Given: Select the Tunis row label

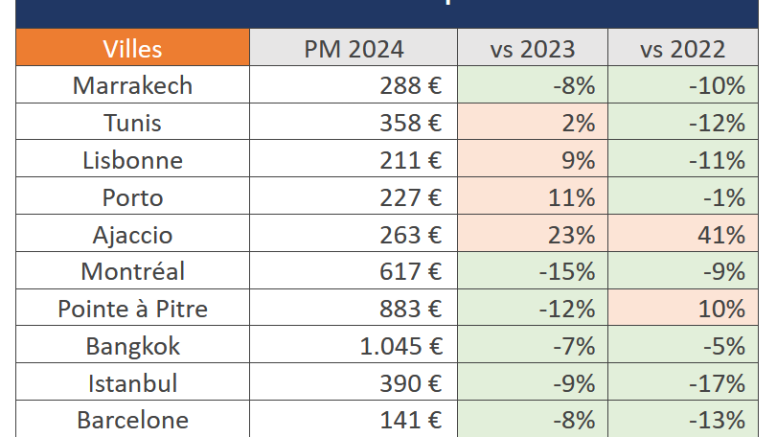Looking at the screenshot, I should tap(132, 123).
